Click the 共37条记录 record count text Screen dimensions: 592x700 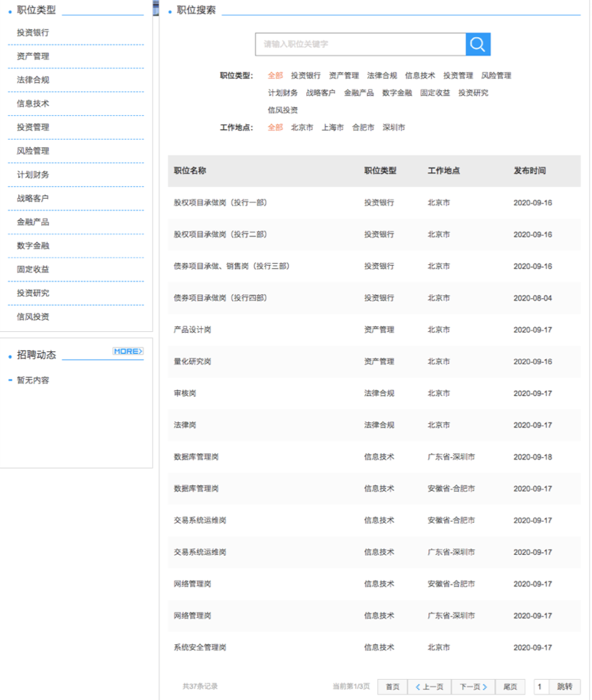click(200, 686)
